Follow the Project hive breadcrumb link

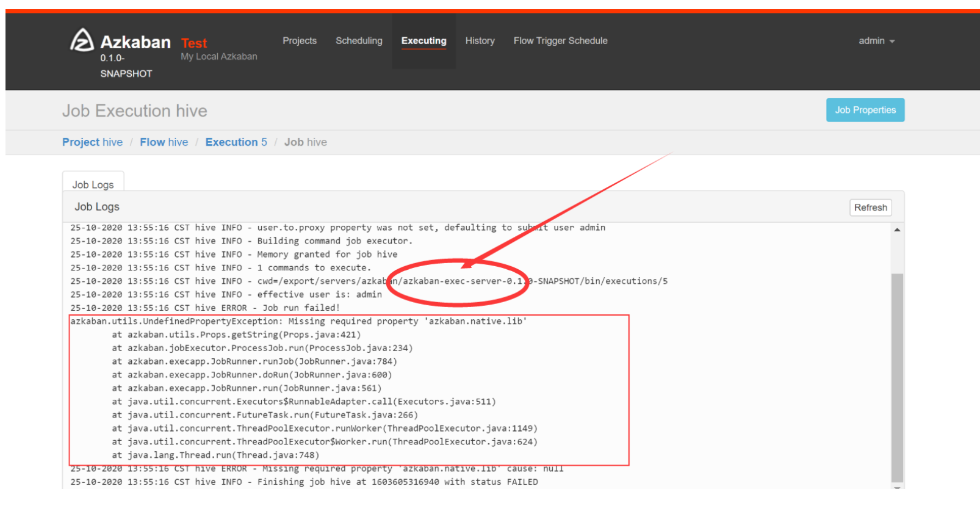[x=92, y=142]
